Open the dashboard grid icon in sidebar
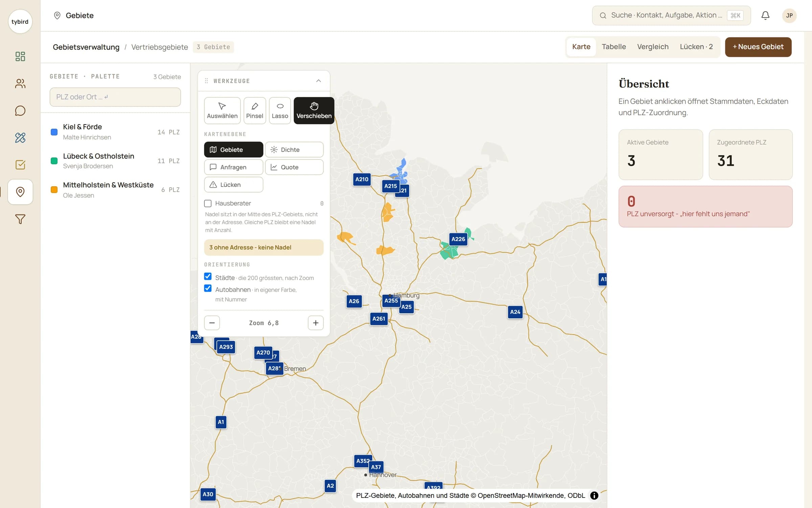The image size is (812, 508). point(20,56)
